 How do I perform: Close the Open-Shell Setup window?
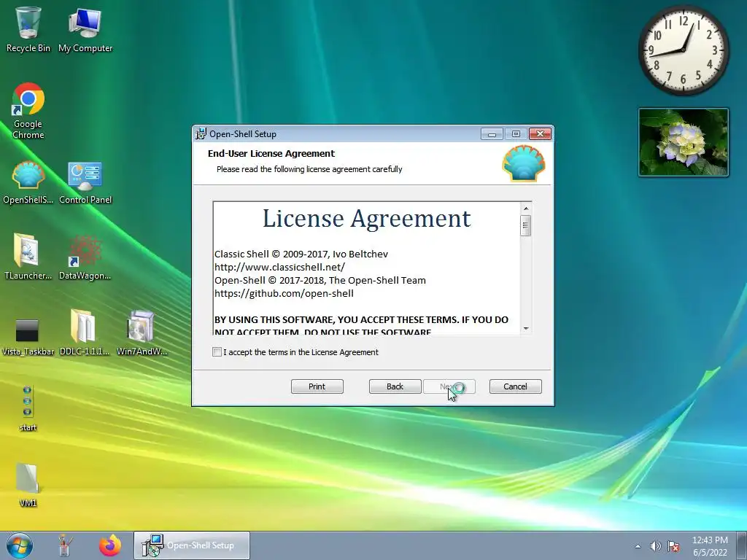click(x=541, y=134)
